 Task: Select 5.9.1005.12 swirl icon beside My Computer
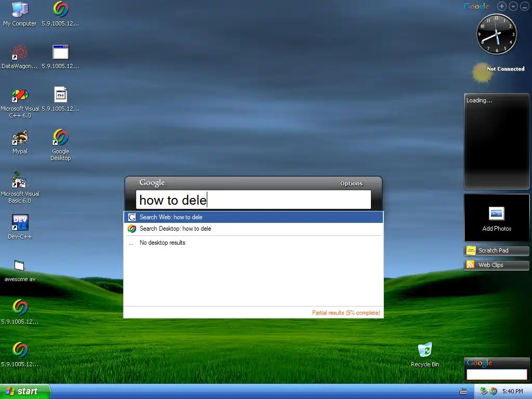[61, 14]
